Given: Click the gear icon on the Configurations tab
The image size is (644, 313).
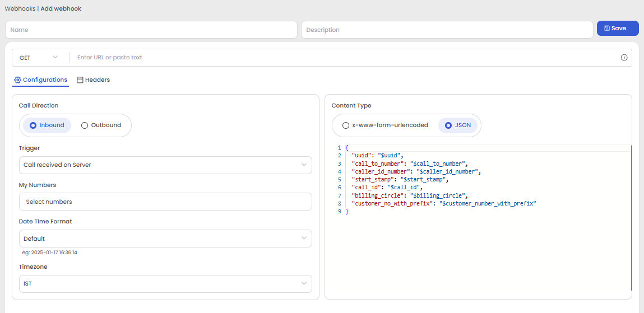Looking at the screenshot, I should pyautogui.click(x=18, y=80).
